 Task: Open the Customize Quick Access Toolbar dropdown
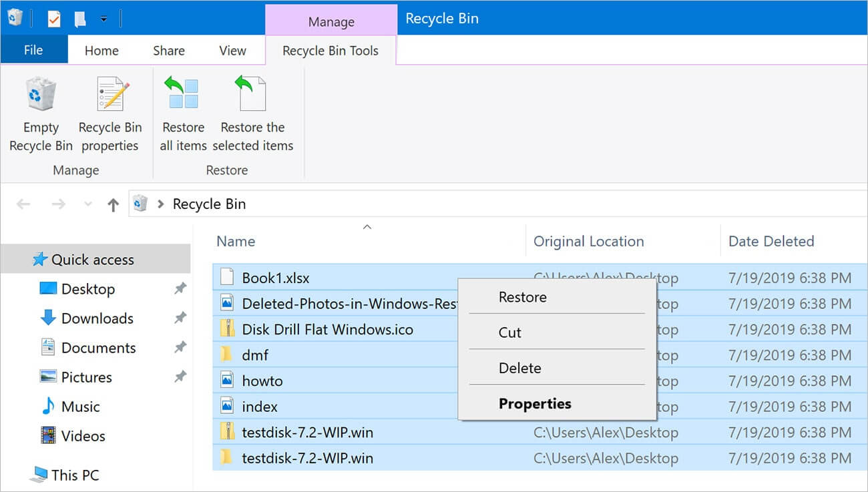point(103,19)
